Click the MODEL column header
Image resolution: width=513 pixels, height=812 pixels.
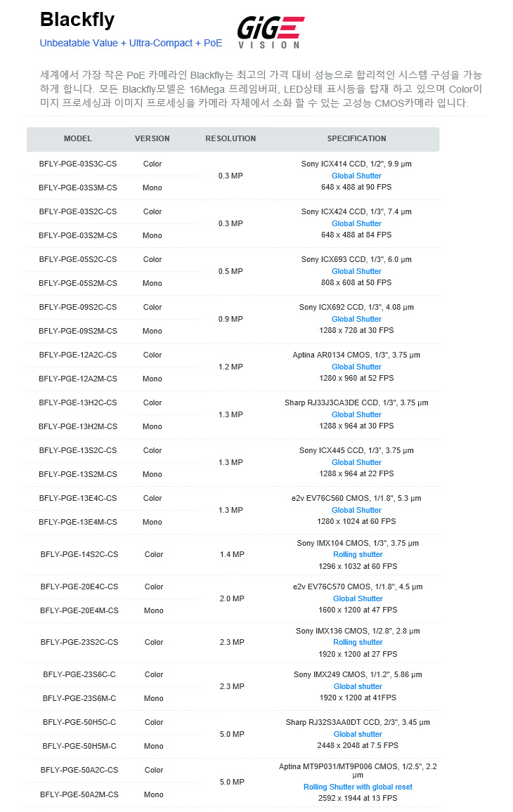(77, 138)
